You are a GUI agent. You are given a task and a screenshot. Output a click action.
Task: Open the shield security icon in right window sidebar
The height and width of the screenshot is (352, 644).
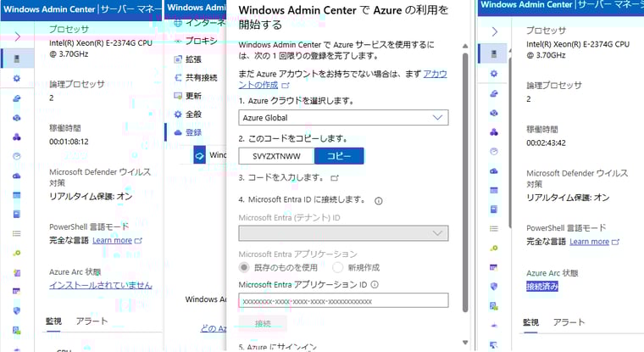click(x=494, y=286)
